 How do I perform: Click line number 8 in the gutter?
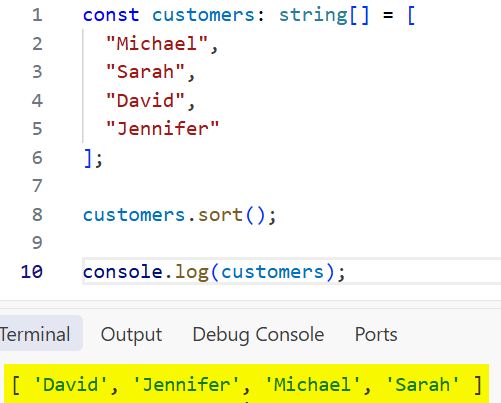pos(37,215)
